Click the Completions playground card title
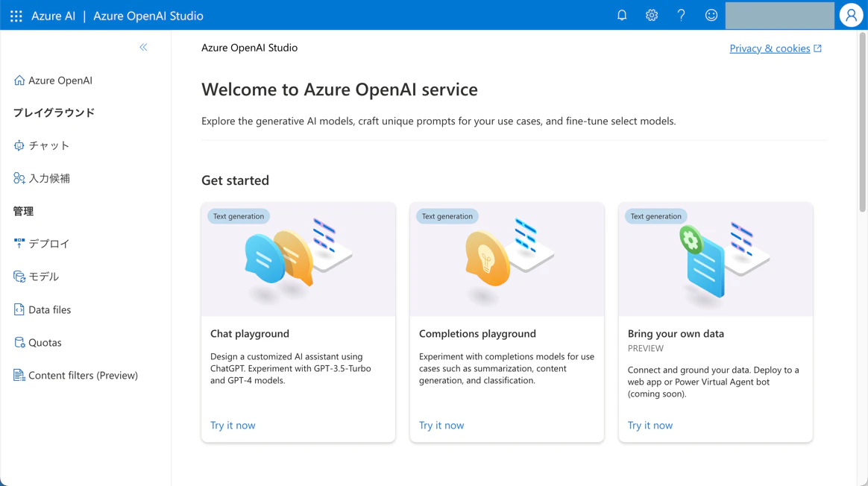 (477, 334)
